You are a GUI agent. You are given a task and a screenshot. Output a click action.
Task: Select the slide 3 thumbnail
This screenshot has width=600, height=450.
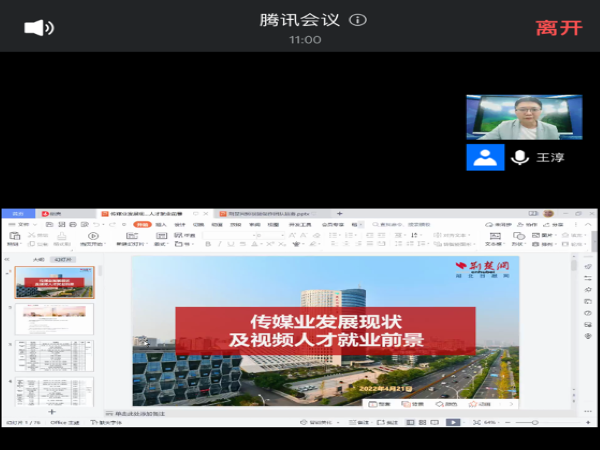click(54, 356)
